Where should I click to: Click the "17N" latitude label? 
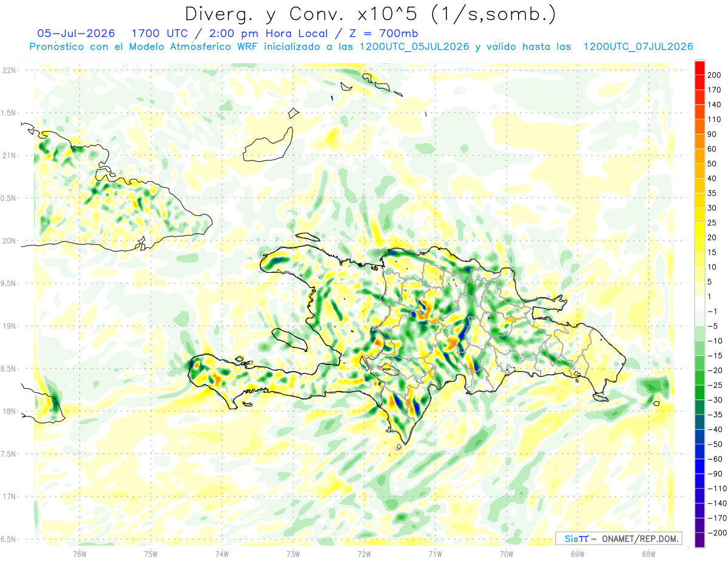click(x=9, y=497)
